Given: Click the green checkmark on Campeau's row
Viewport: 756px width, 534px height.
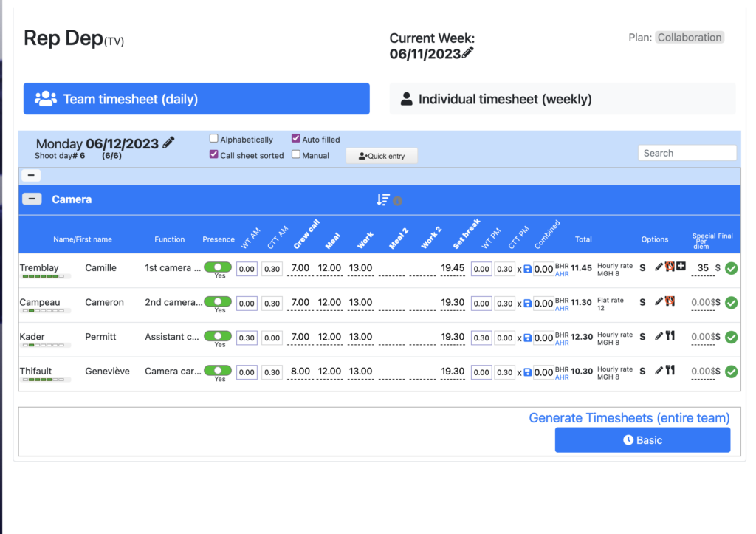Looking at the screenshot, I should coord(731,303).
